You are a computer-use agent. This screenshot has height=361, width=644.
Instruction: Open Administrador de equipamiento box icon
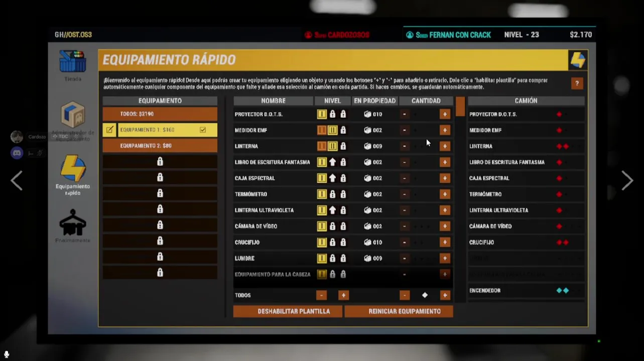point(73,115)
